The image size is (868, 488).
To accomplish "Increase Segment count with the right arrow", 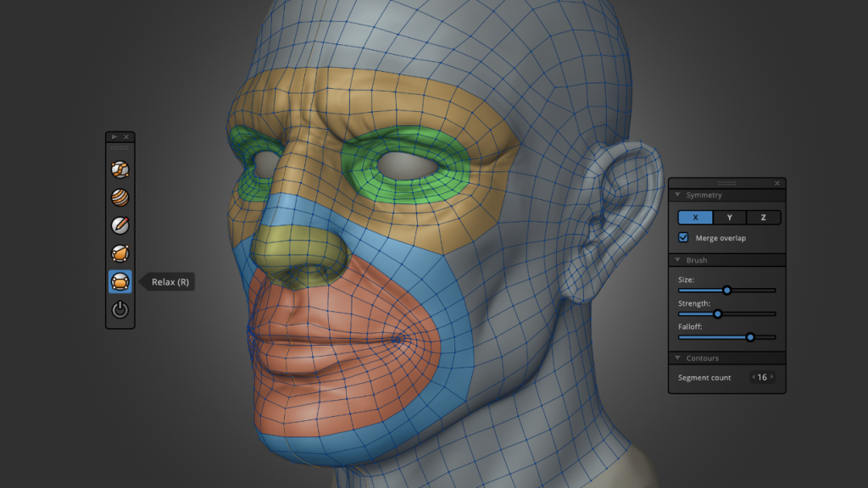I will [772, 377].
